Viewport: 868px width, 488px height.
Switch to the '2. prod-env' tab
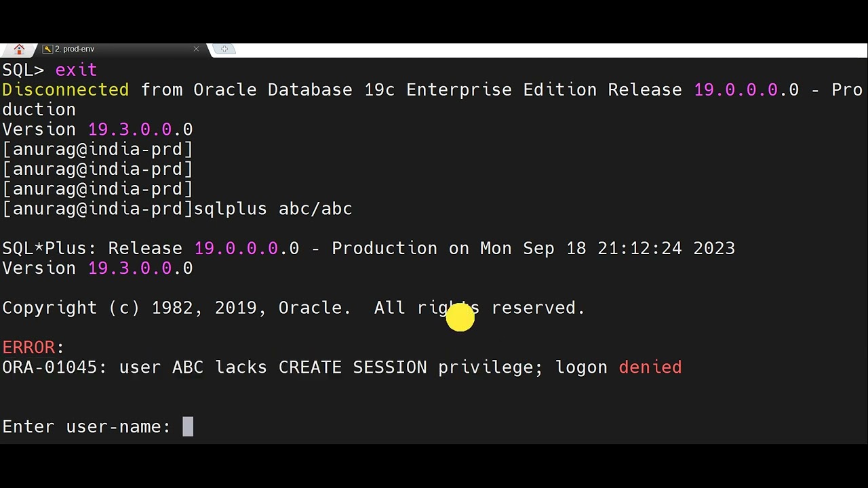point(75,49)
